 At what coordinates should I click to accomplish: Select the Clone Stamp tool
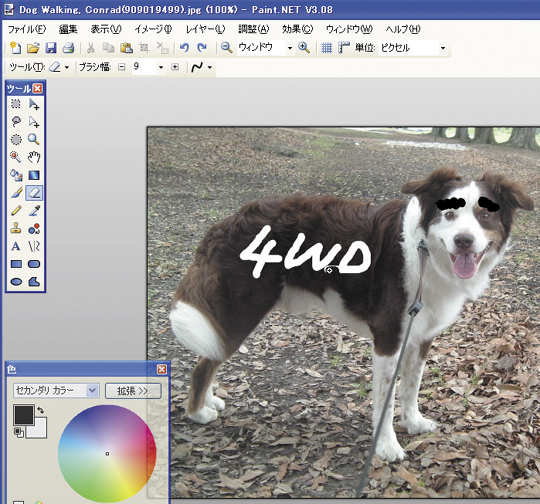click(16, 228)
